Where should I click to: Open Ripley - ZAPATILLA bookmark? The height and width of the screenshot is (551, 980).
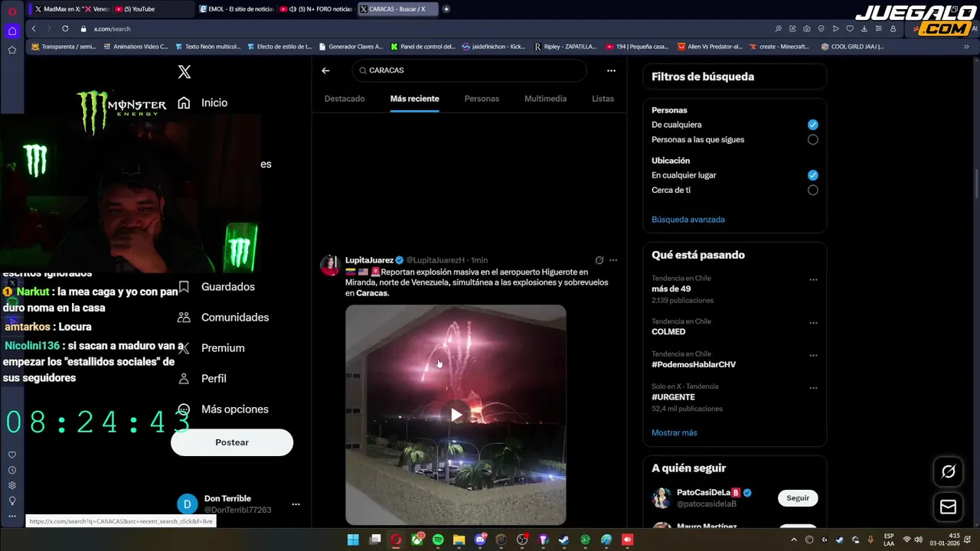(x=565, y=47)
